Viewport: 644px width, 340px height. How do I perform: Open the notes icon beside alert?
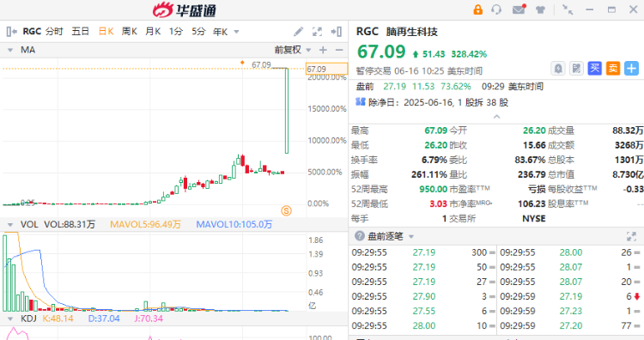(x=577, y=68)
